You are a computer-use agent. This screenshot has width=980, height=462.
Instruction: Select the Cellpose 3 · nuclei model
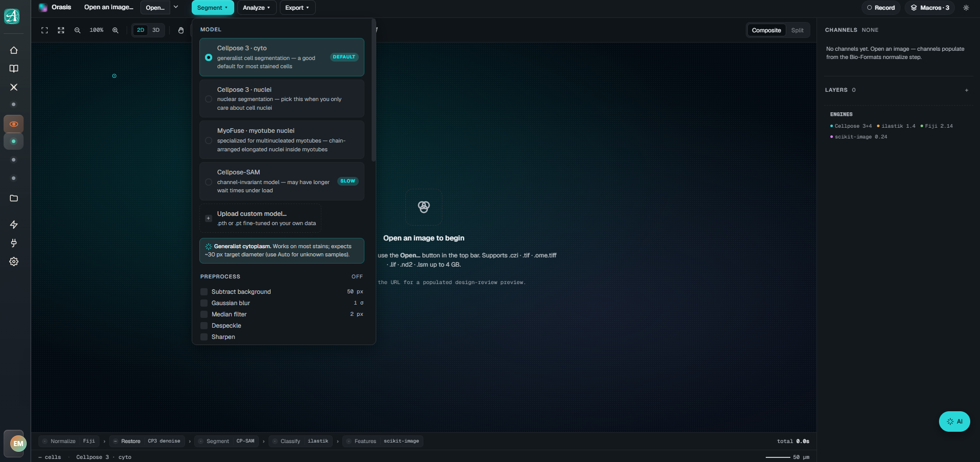tap(282, 98)
